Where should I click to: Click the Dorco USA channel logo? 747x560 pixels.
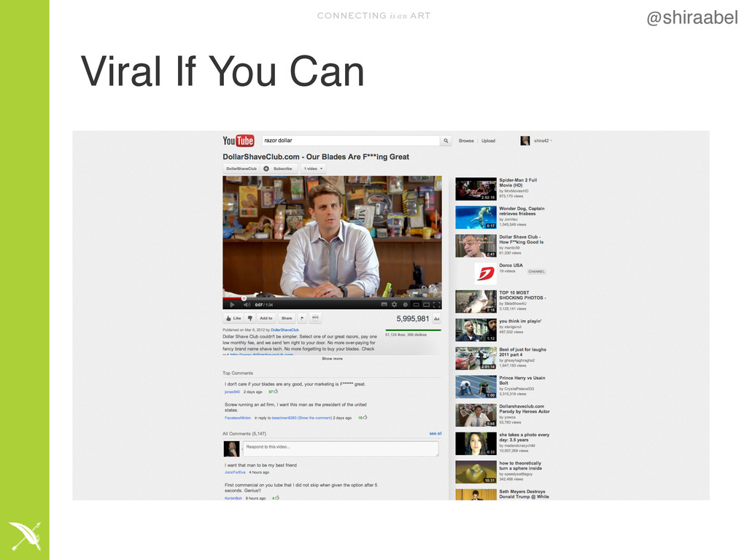point(485,274)
